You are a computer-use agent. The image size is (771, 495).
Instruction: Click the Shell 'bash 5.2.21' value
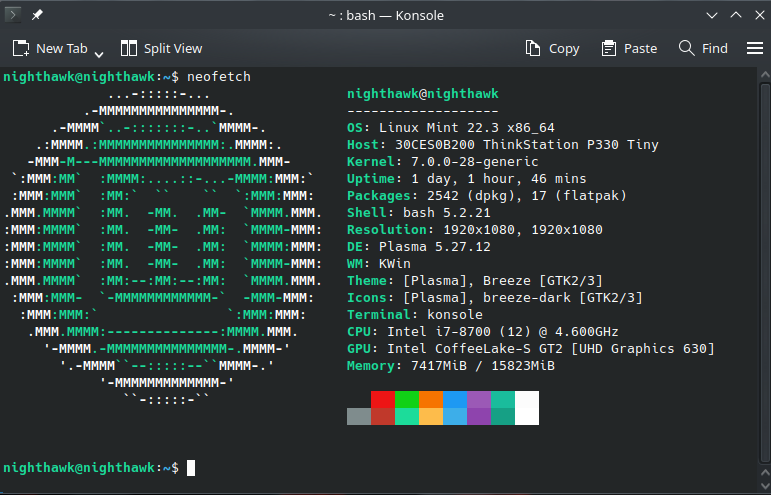tap(446, 213)
